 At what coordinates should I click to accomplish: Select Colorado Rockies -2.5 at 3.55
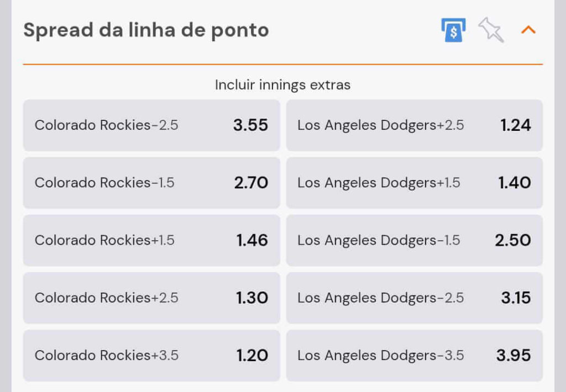tap(151, 125)
